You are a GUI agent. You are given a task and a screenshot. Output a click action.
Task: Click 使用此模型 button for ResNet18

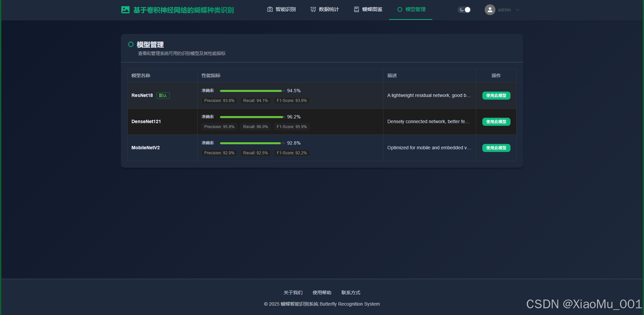[x=496, y=96]
